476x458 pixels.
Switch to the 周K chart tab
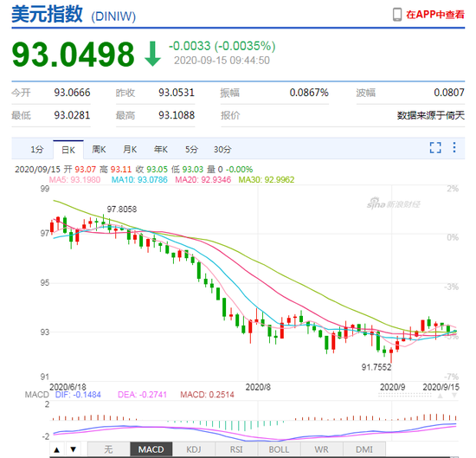99,150
